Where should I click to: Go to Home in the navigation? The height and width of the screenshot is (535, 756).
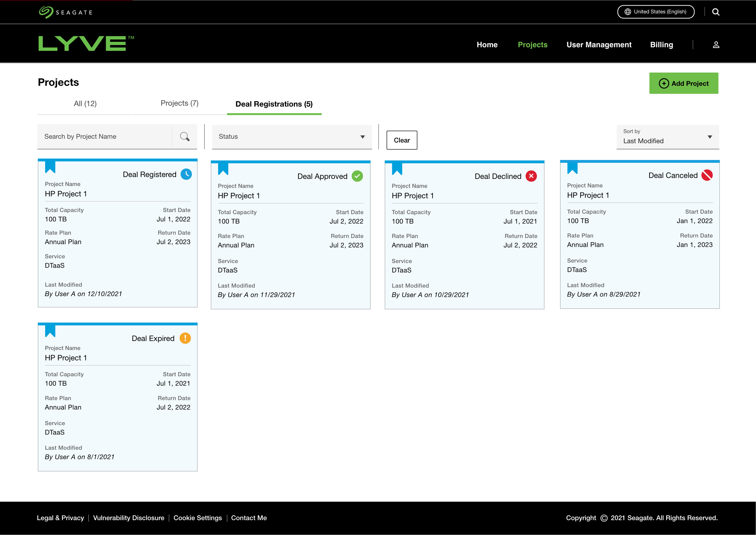(487, 45)
